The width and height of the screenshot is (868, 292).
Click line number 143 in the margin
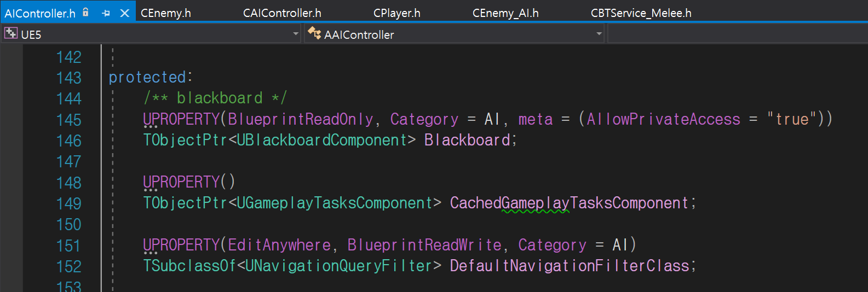[x=68, y=78]
